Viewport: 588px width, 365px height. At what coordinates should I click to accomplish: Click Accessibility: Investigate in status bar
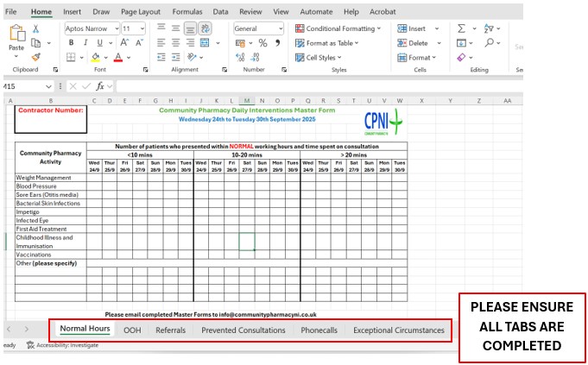click(66, 345)
